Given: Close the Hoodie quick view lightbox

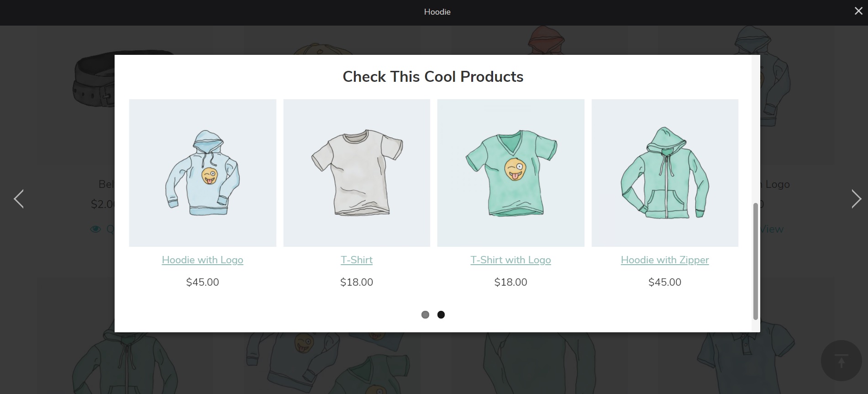Looking at the screenshot, I should (858, 11).
